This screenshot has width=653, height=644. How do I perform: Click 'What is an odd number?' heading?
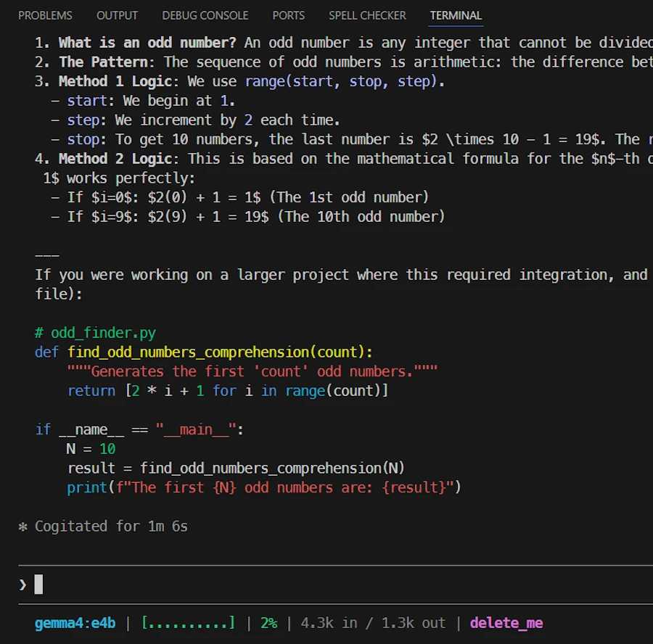click(147, 43)
